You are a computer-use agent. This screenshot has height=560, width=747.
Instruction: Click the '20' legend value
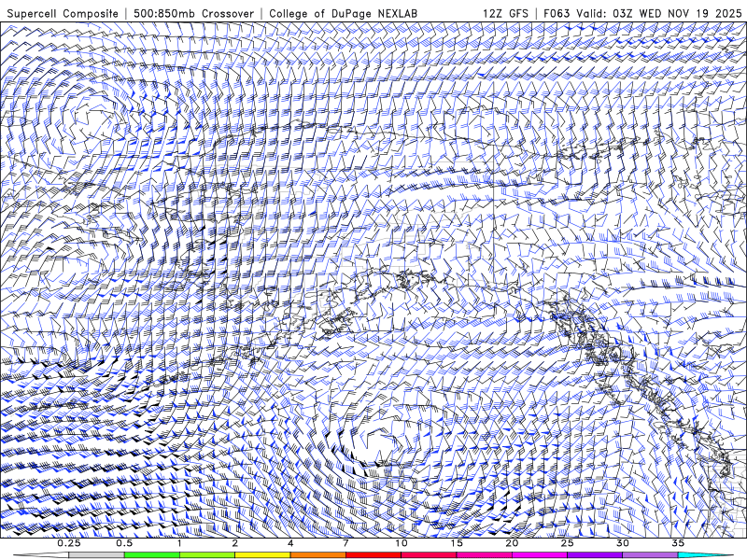[512, 543]
